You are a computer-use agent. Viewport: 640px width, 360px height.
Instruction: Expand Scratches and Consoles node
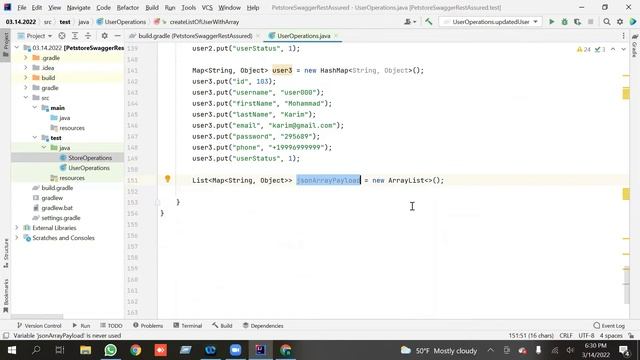[x=17, y=238]
